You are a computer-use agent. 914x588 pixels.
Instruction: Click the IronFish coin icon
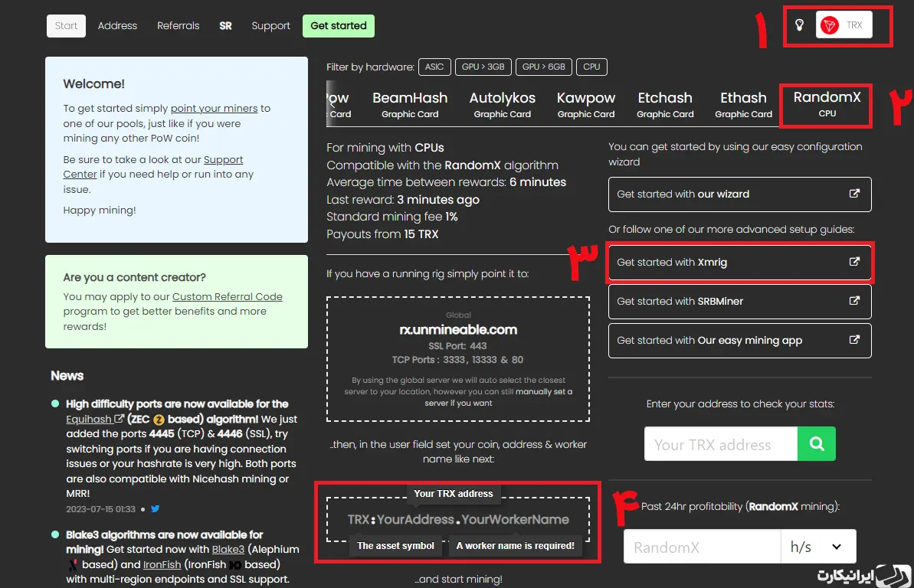235,565
